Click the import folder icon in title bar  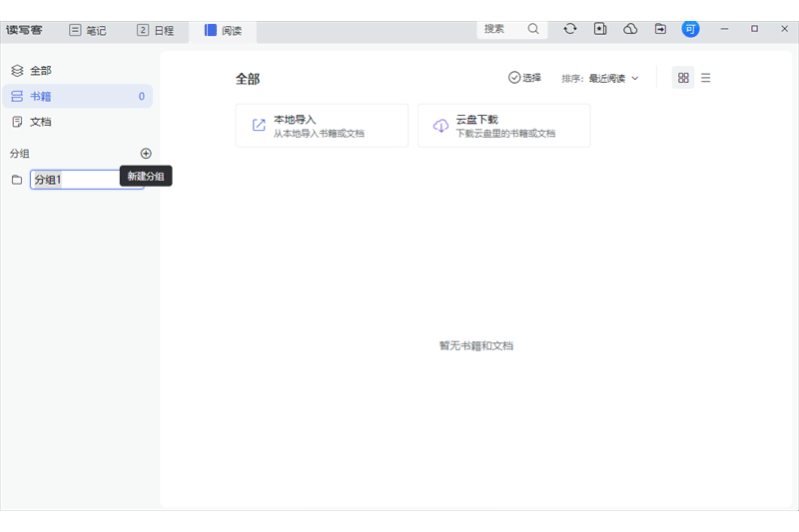pyautogui.click(x=660, y=29)
